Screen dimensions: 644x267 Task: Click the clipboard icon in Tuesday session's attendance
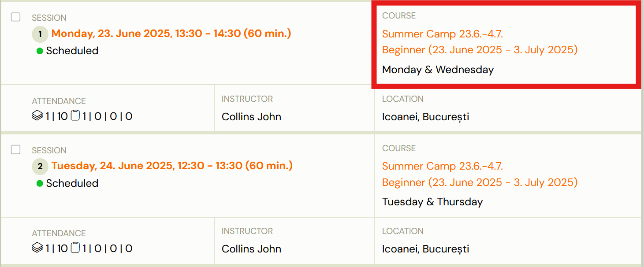tap(75, 248)
